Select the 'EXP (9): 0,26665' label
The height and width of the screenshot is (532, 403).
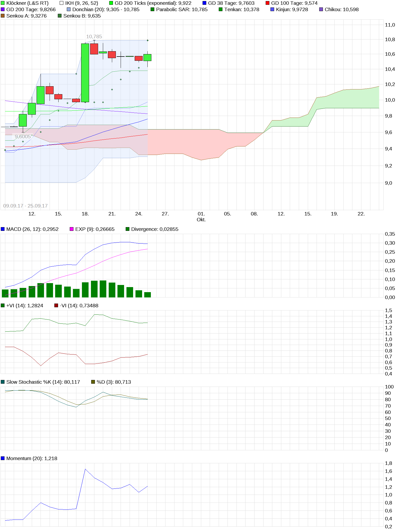95,229
